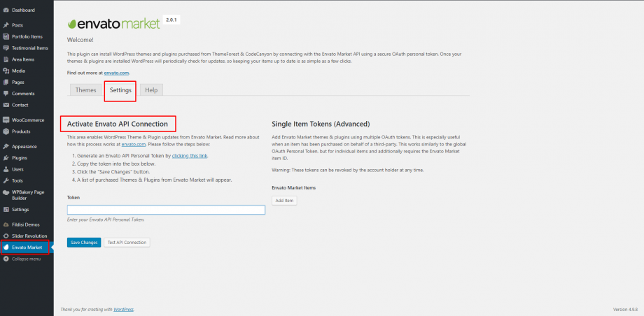This screenshot has height=316, width=644.
Task: Click Test API Connection button
Action: pos(127,243)
